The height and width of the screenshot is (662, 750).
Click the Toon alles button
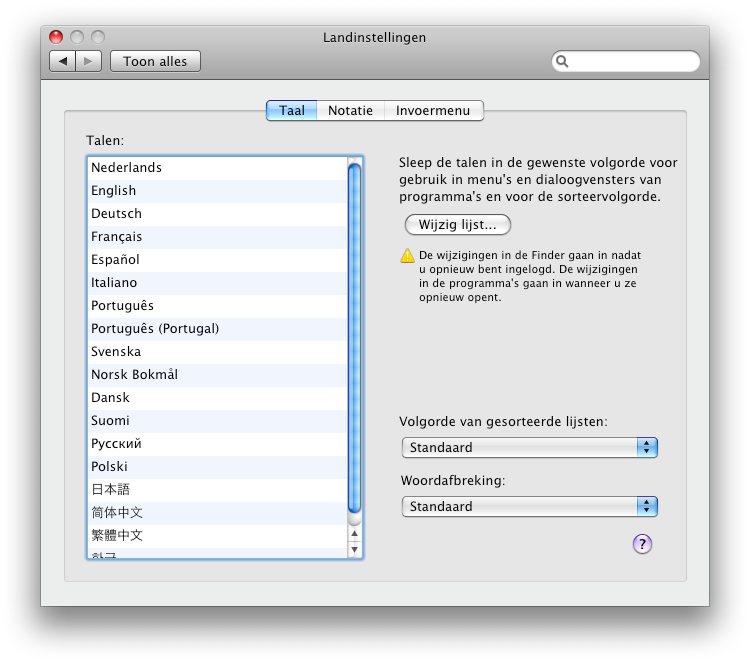click(x=155, y=61)
